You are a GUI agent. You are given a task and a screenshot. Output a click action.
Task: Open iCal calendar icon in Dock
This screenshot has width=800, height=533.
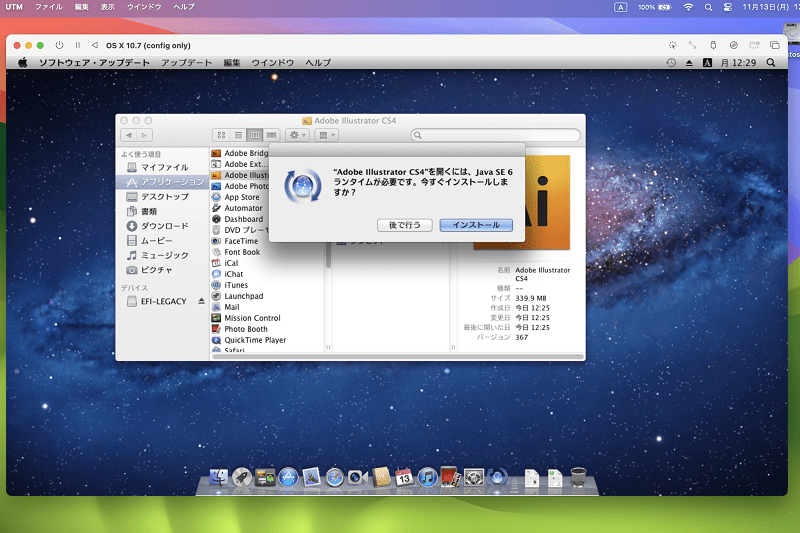pos(404,477)
